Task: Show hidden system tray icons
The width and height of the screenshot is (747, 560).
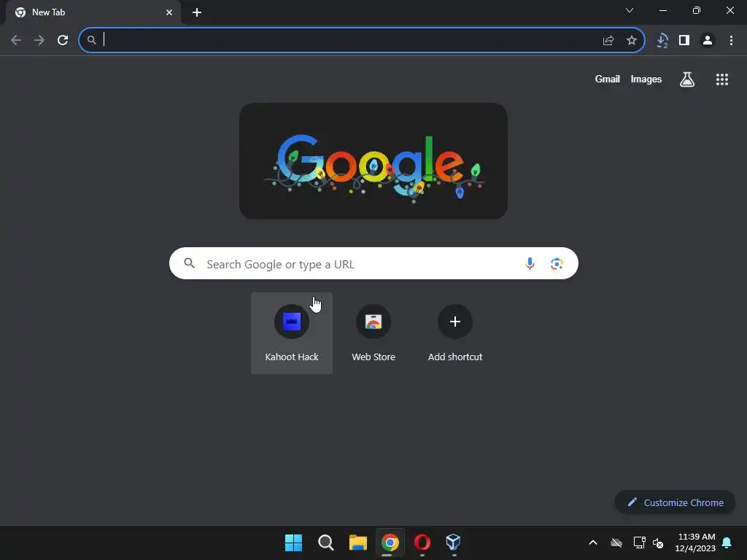Action: coord(592,542)
